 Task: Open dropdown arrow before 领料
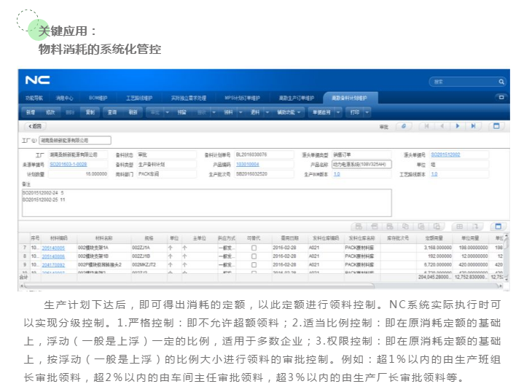214,112
